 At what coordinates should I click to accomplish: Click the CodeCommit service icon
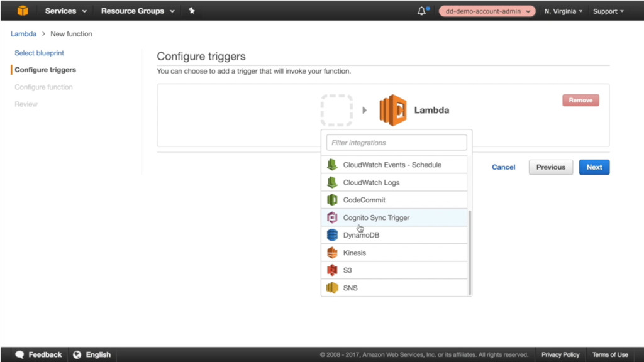(x=332, y=200)
